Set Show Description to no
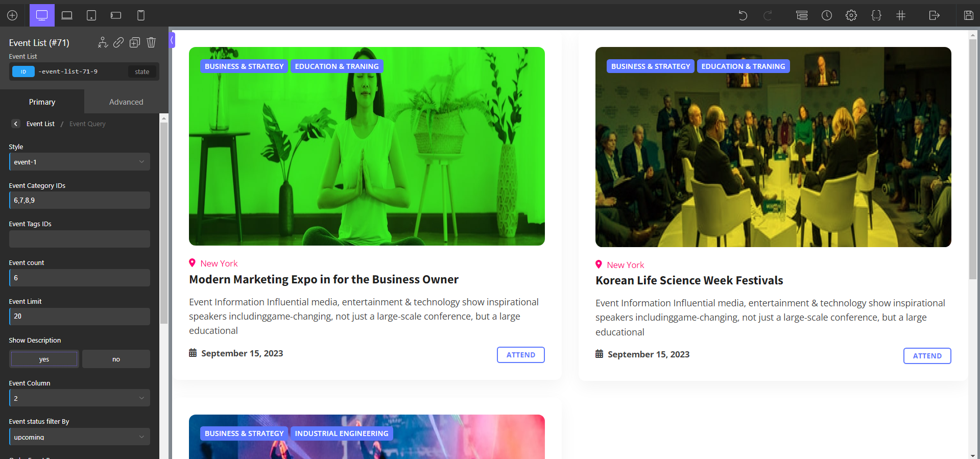Screen dimensions: 980x459 tap(116, 359)
